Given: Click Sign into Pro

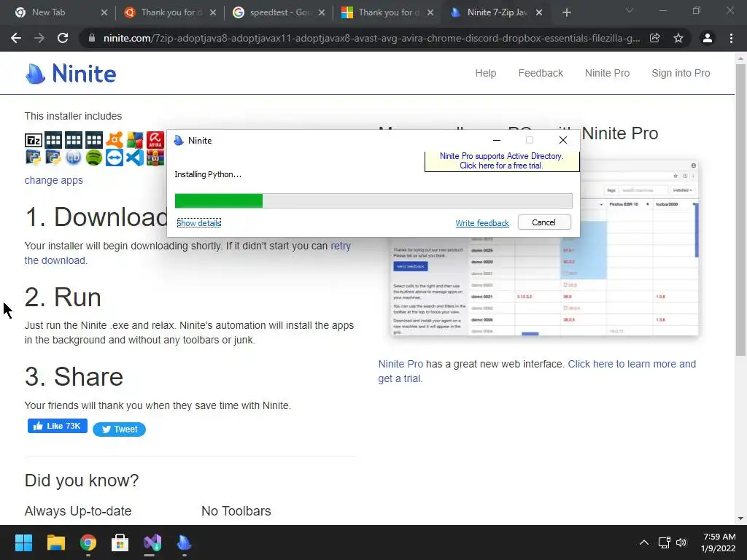Looking at the screenshot, I should [681, 73].
